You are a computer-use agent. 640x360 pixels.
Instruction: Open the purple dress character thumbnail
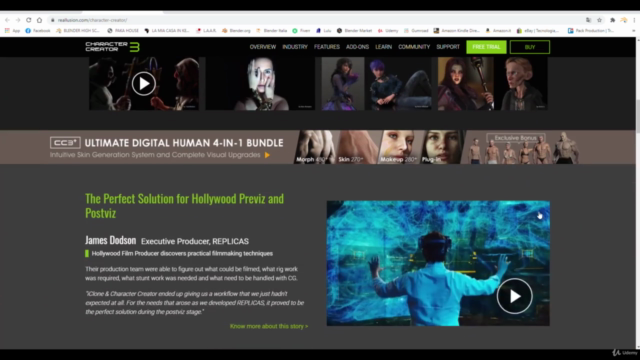coord(343,84)
